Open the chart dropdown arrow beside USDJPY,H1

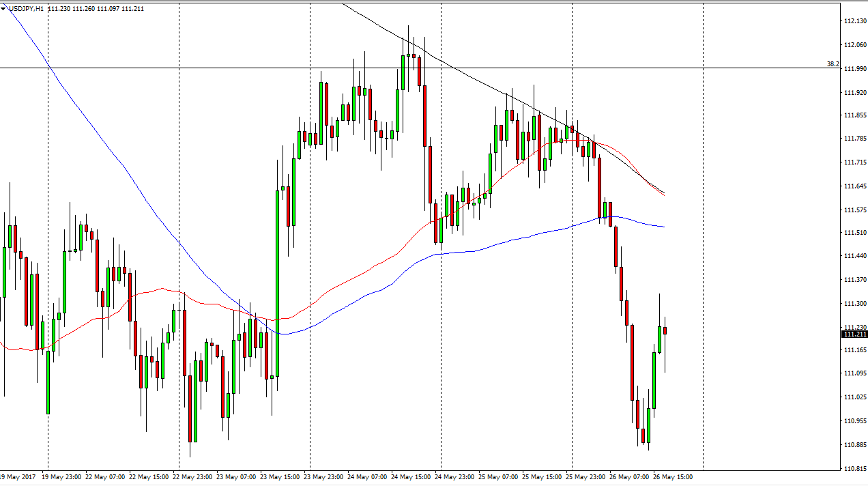click(x=3, y=8)
